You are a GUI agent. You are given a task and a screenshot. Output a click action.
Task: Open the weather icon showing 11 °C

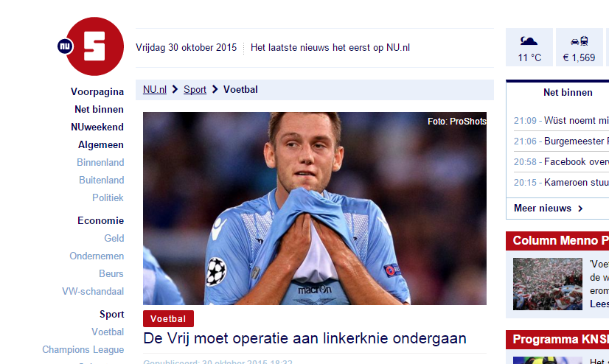point(529,41)
